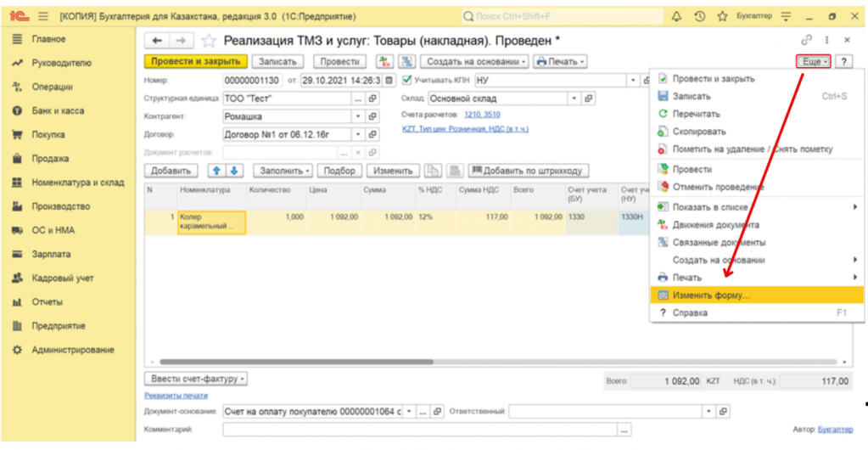Move row down with arrow icon
The width and height of the screenshot is (868, 450).
(x=234, y=171)
